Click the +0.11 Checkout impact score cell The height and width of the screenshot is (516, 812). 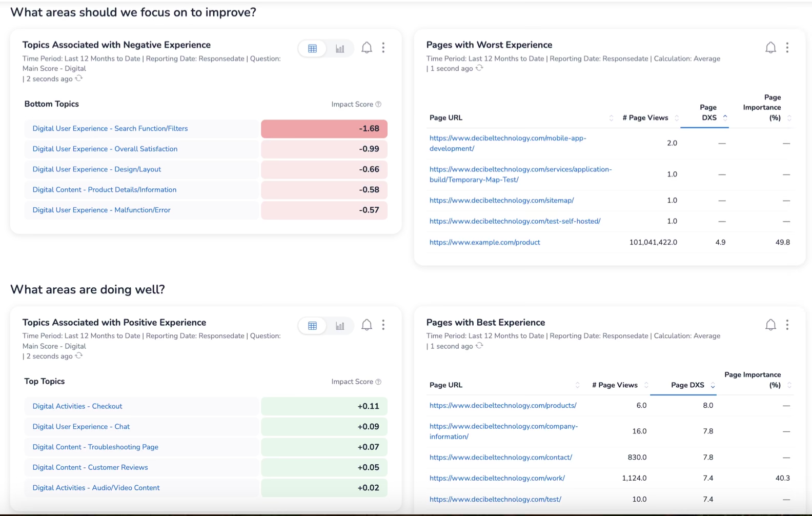click(x=324, y=406)
